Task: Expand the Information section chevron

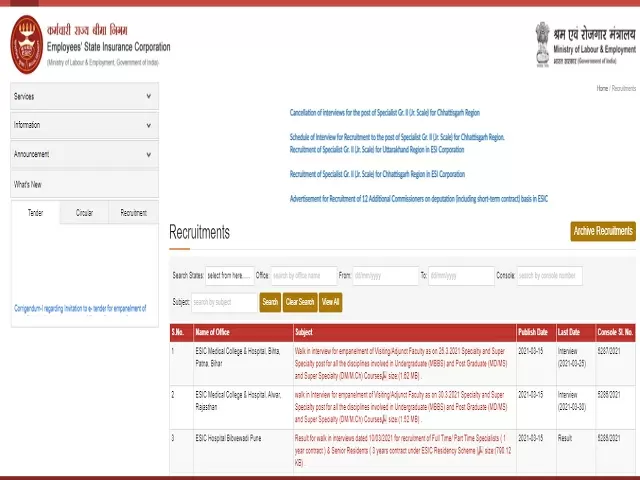Action: pos(148,126)
